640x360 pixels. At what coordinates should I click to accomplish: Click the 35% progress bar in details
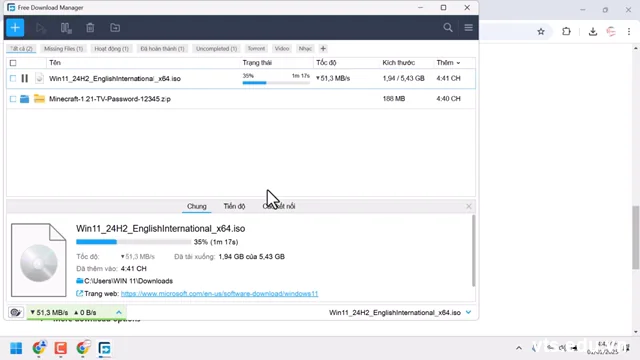coord(133,242)
